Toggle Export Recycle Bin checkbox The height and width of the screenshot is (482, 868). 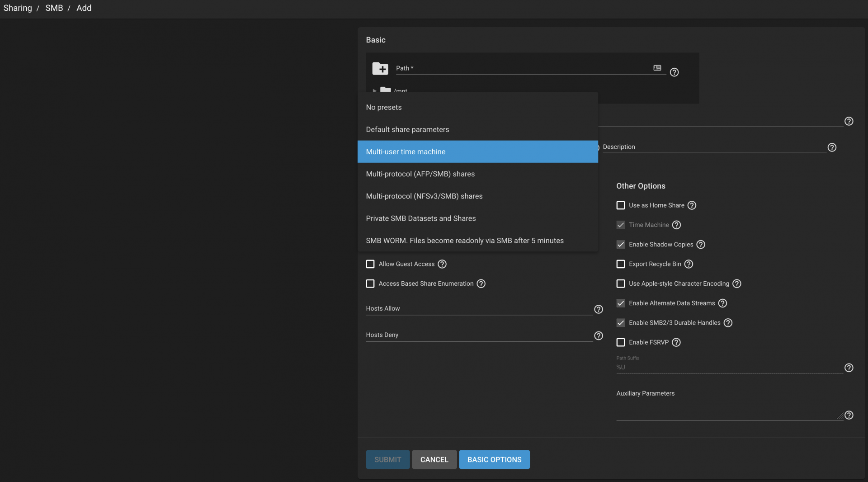pos(621,264)
